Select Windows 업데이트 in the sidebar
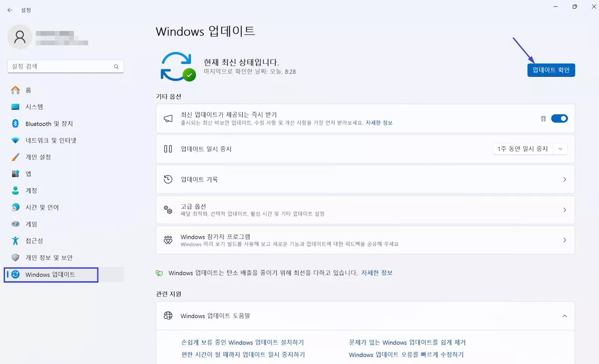 coord(66,275)
